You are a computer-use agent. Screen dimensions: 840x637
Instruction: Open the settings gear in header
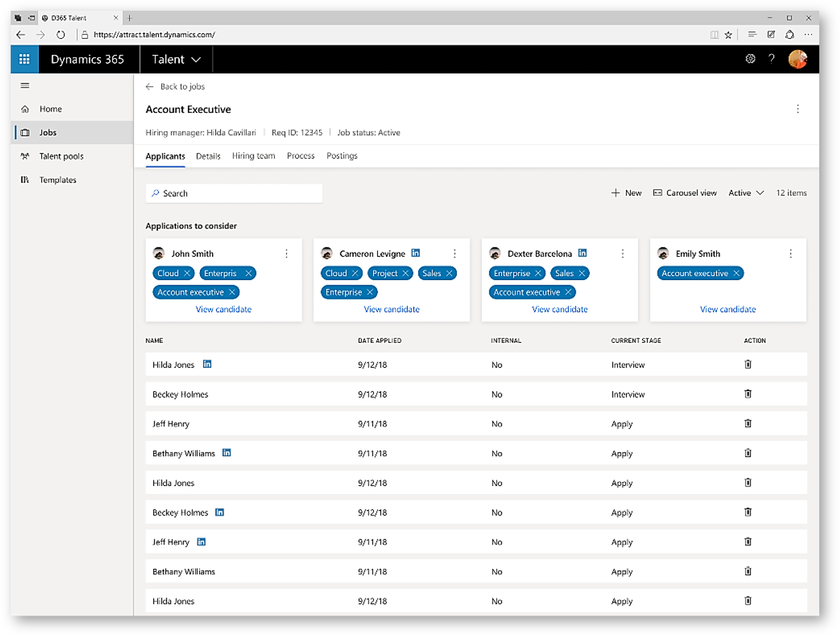(x=750, y=59)
